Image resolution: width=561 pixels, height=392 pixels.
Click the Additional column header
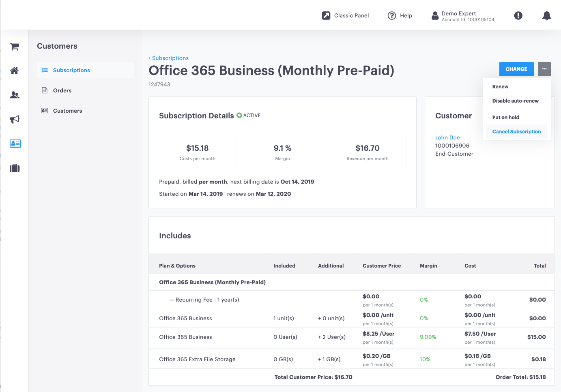tap(331, 266)
